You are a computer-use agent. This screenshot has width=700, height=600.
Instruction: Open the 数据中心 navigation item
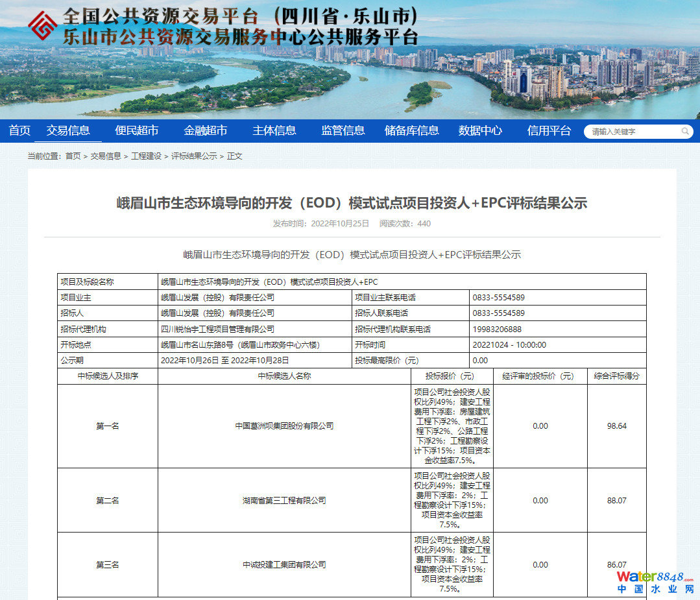[480, 130]
